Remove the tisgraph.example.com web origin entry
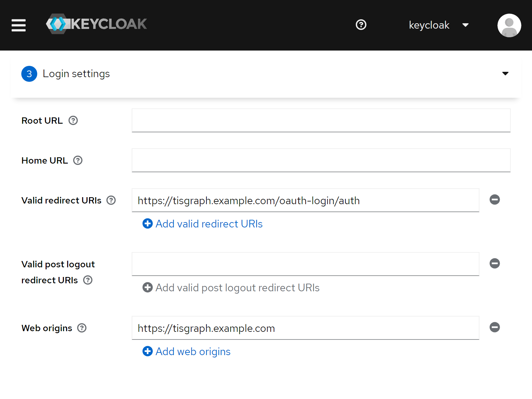532x399 pixels. click(x=494, y=328)
